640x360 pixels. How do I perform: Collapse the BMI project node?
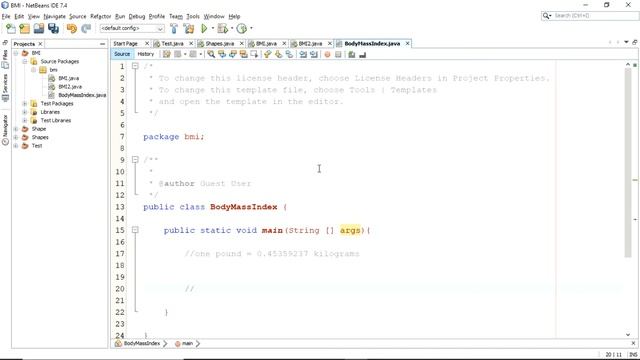point(16,53)
